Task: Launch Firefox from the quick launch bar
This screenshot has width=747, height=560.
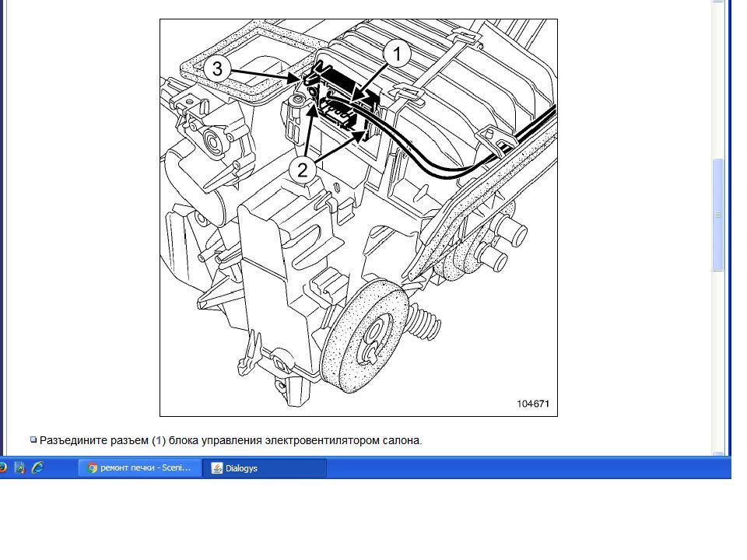Action: point(2,467)
